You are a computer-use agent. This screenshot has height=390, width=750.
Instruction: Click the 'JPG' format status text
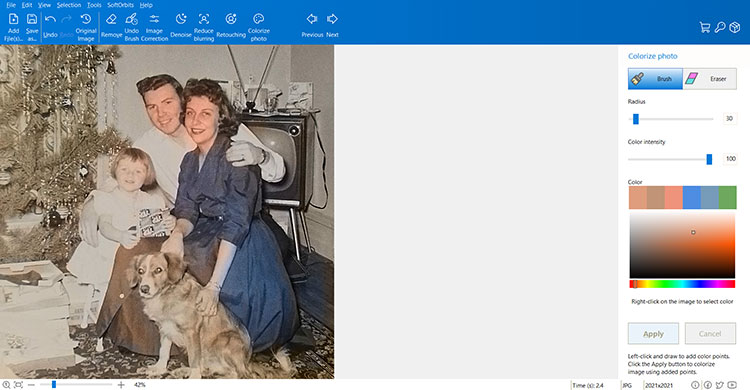[627, 385]
